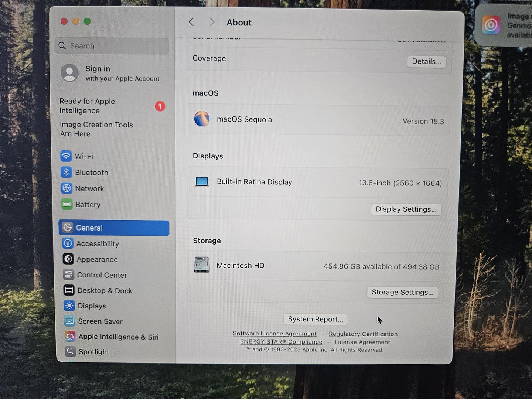
Task: Click the green Battery icon
Action: [x=67, y=204]
